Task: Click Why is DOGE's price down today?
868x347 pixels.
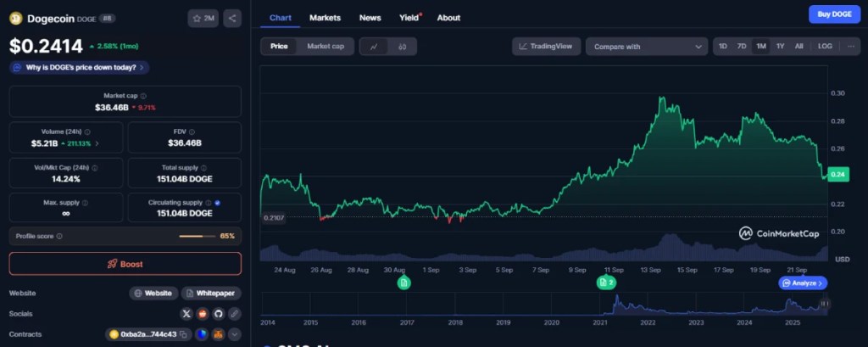Action: [x=80, y=68]
